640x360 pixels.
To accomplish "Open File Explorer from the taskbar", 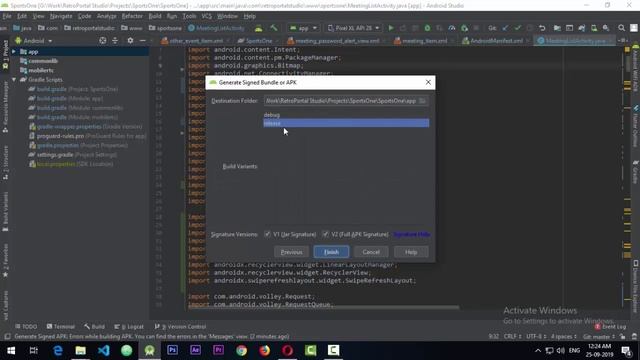I will click(x=80, y=350).
